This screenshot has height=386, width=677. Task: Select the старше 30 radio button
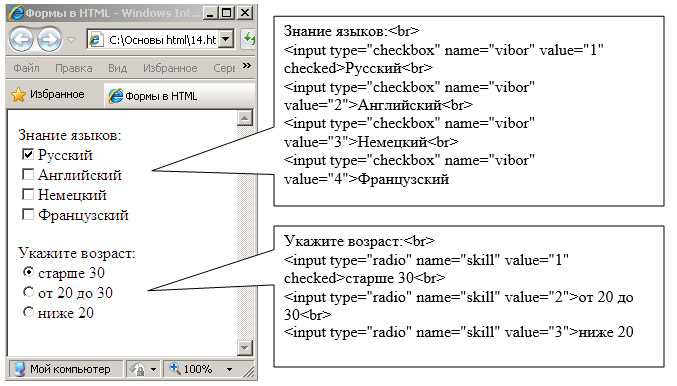pos(28,272)
